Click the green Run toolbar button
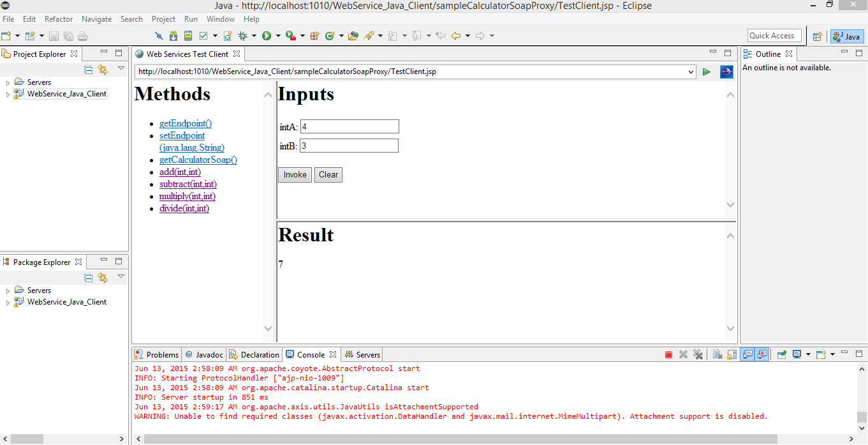The width and height of the screenshot is (868, 445). [267, 36]
